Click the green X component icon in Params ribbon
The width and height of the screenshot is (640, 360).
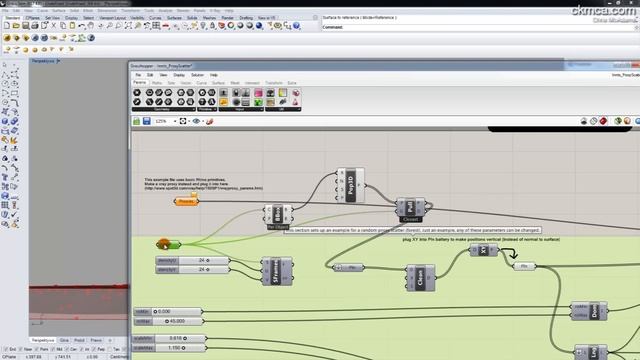pyautogui.click(x=258, y=102)
